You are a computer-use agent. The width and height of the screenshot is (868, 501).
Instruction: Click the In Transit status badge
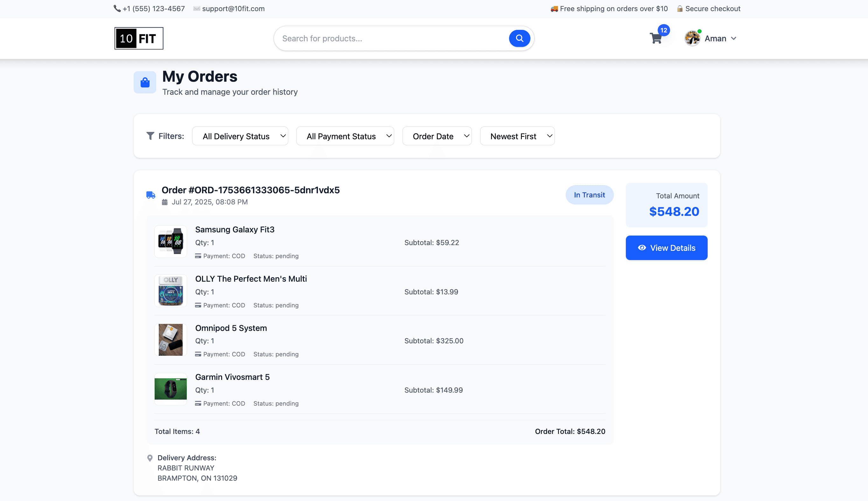pos(589,195)
